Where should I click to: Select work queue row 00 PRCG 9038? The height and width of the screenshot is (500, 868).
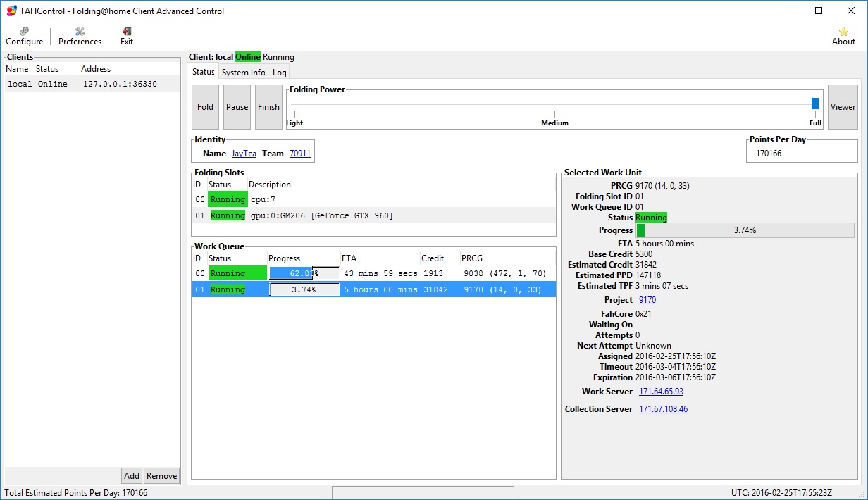(x=374, y=273)
